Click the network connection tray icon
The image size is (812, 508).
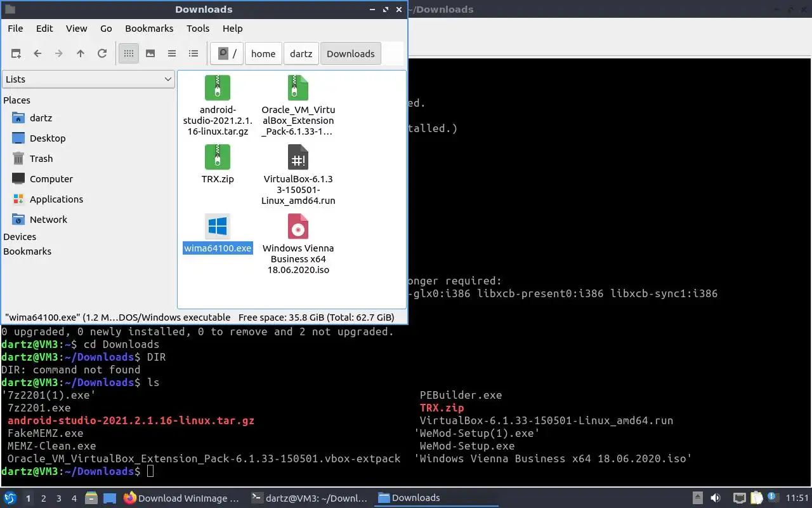point(740,498)
